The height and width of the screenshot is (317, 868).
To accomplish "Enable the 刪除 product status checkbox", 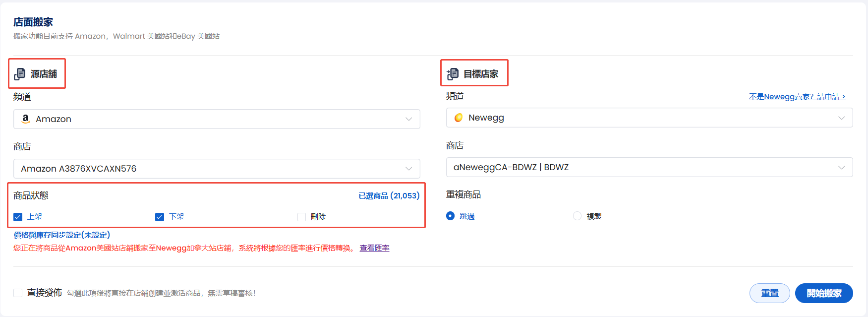I will tap(301, 217).
